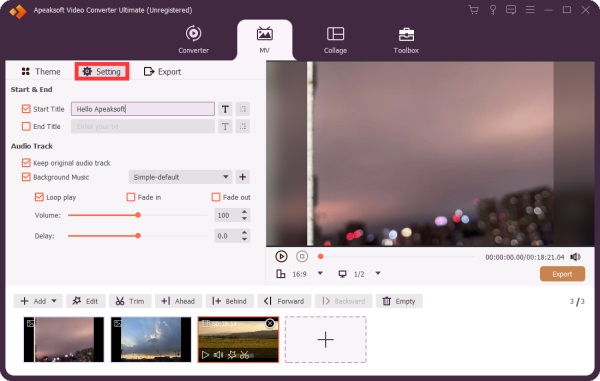Open the Export sub-tab

click(162, 72)
